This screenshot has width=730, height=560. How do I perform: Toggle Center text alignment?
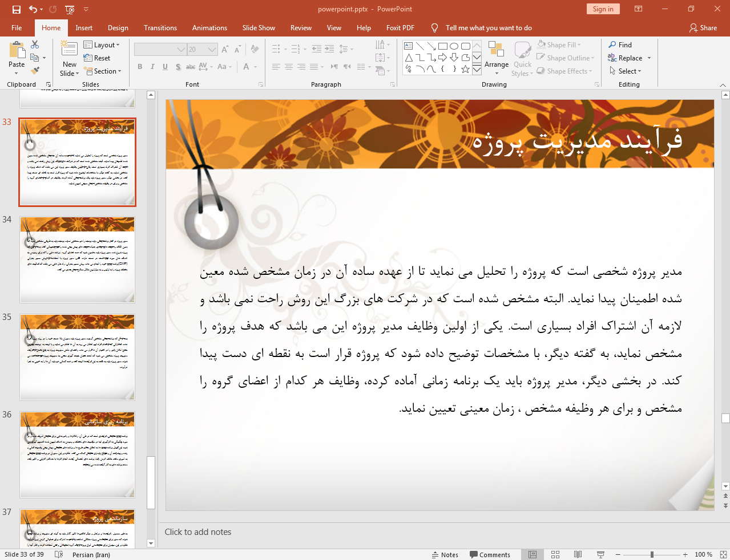pos(289,67)
